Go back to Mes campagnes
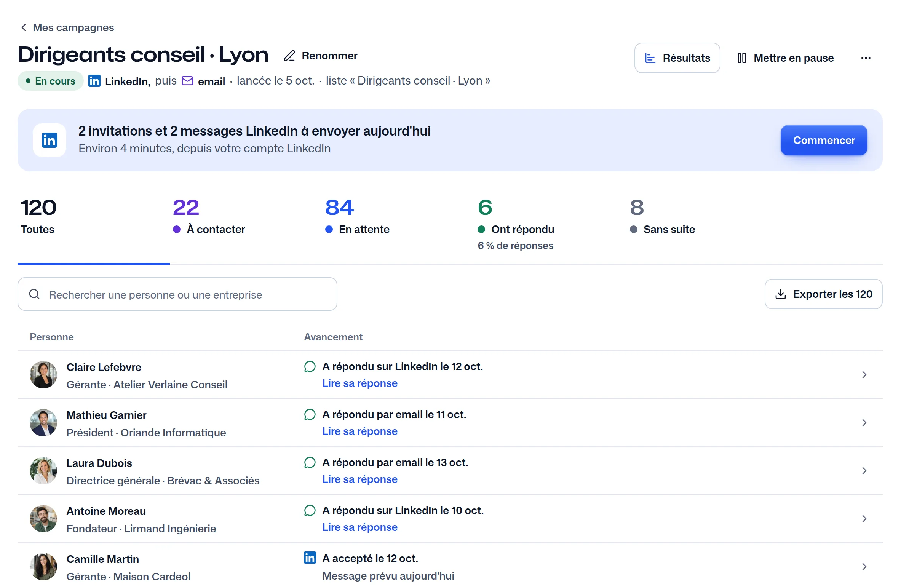Viewport: 901px width, 588px height. [67, 27]
